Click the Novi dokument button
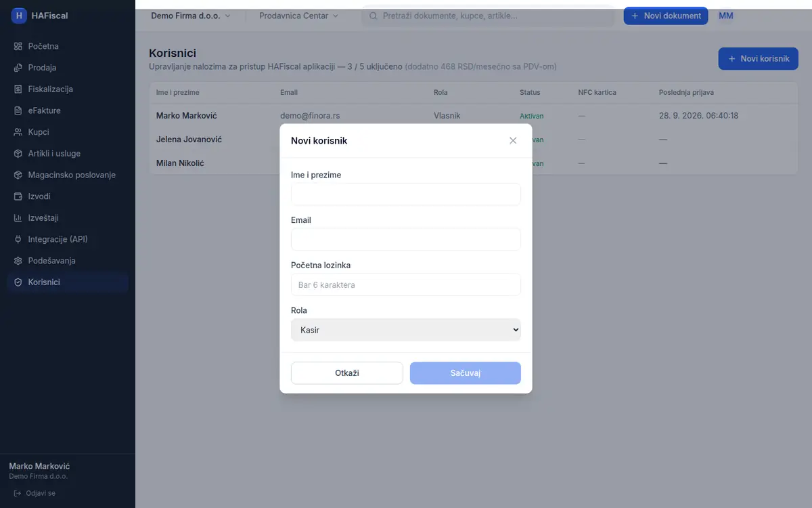 [666, 16]
